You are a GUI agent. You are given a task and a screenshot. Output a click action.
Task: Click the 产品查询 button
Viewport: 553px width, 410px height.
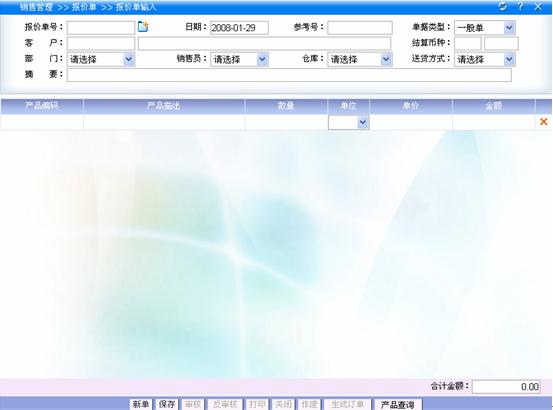point(397,404)
